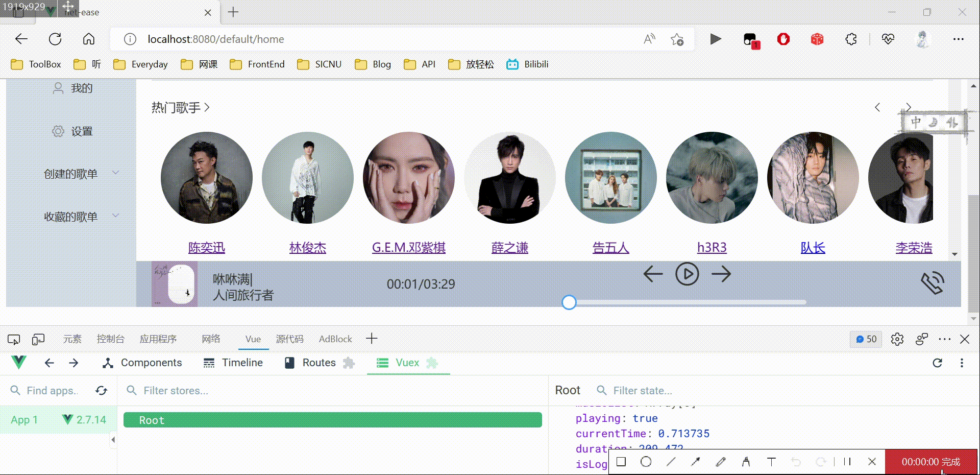Open singer 薛之谦 link

tap(510, 248)
